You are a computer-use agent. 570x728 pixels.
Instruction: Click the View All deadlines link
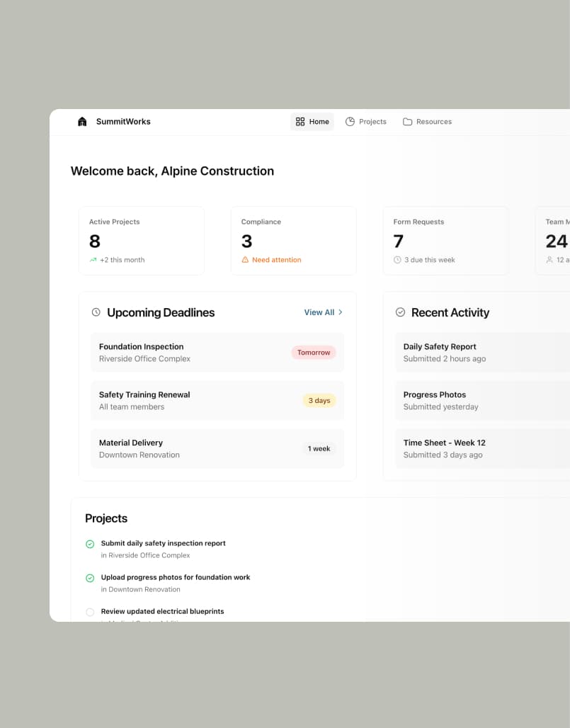click(x=319, y=312)
